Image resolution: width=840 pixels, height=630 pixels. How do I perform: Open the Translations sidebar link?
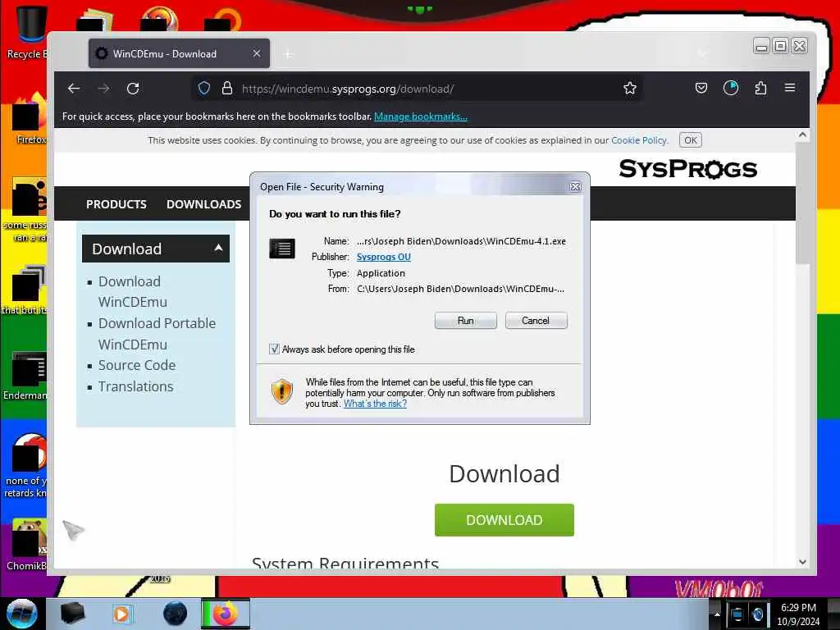pyautogui.click(x=136, y=387)
